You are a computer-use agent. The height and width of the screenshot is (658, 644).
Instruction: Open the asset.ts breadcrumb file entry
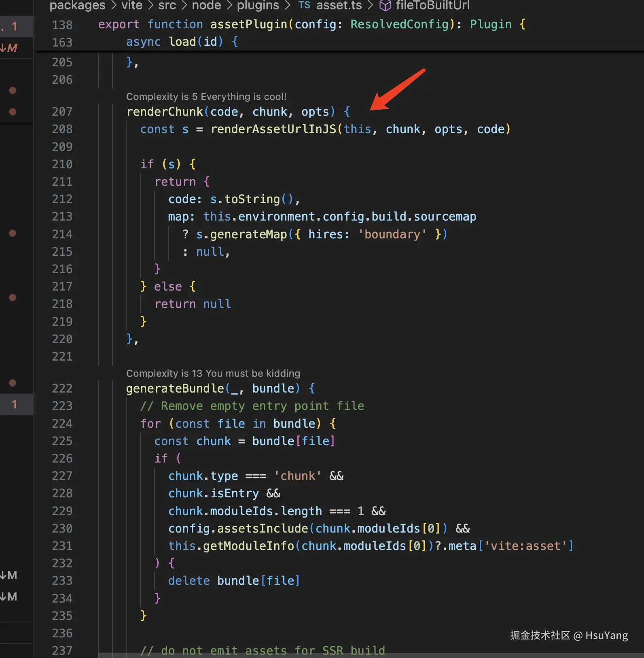330,5
